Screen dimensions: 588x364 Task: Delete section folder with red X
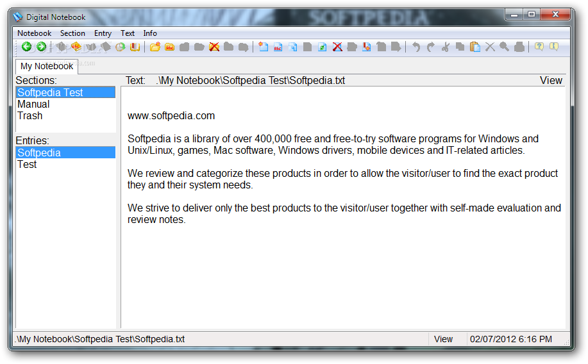pos(214,47)
